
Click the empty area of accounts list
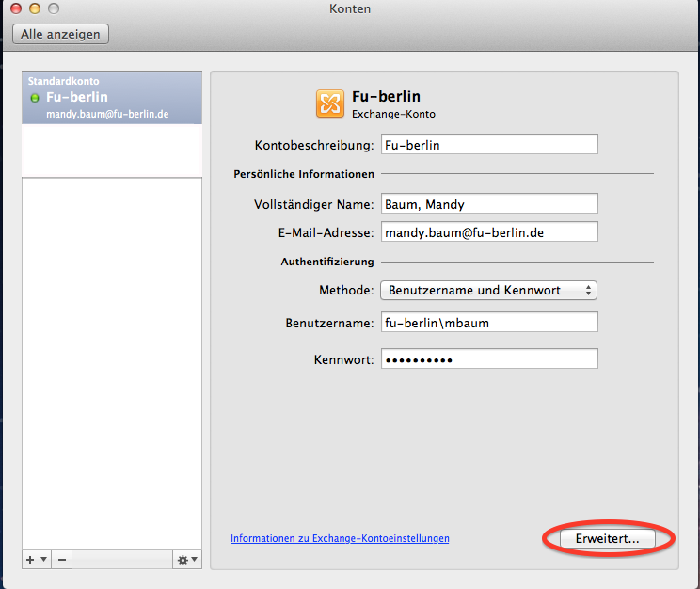(x=111, y=358)
